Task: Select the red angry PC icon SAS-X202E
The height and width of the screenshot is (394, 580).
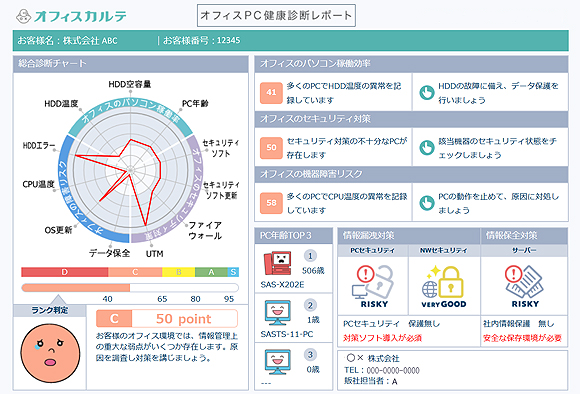Action: [278, 263]
